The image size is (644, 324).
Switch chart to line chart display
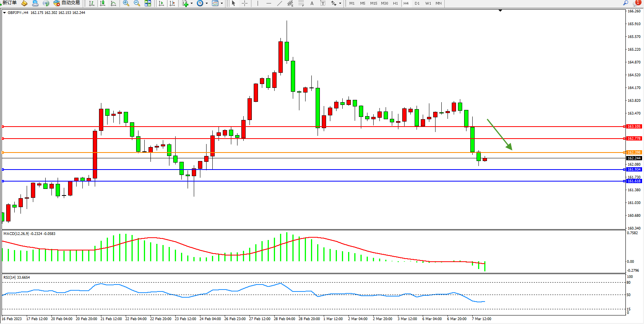coord(113,3)
